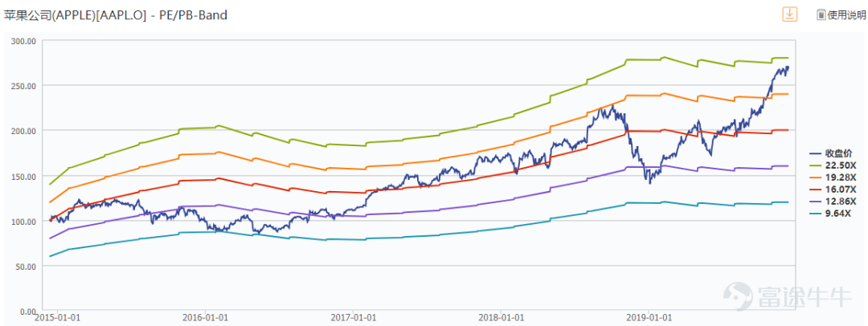The width and height of the screenshot is (868, 326).
Task: Hide the 16.07X legend series
Action: point(838,189)
